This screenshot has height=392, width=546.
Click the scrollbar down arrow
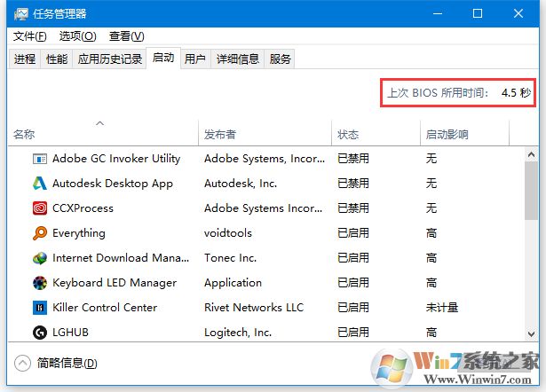(532, 334)
